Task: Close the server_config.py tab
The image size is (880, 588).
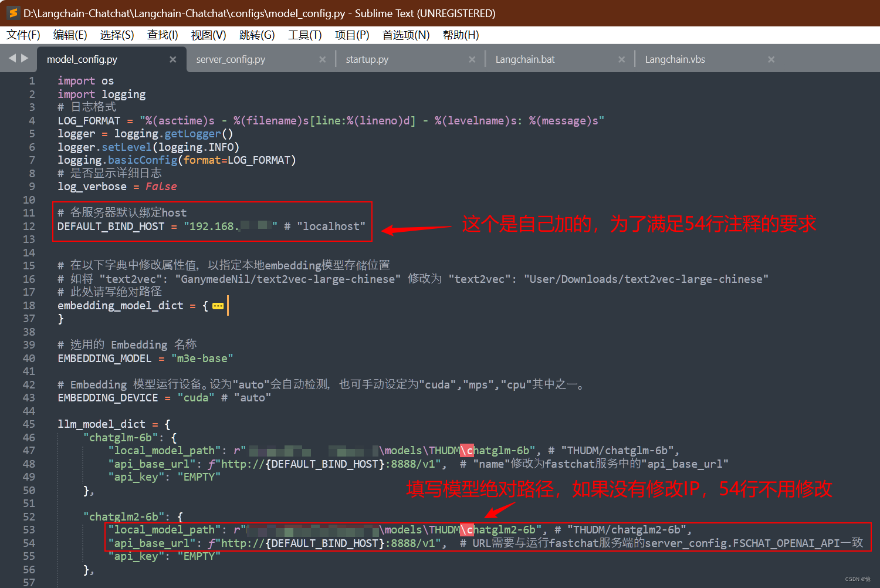Action: (322, 59)
